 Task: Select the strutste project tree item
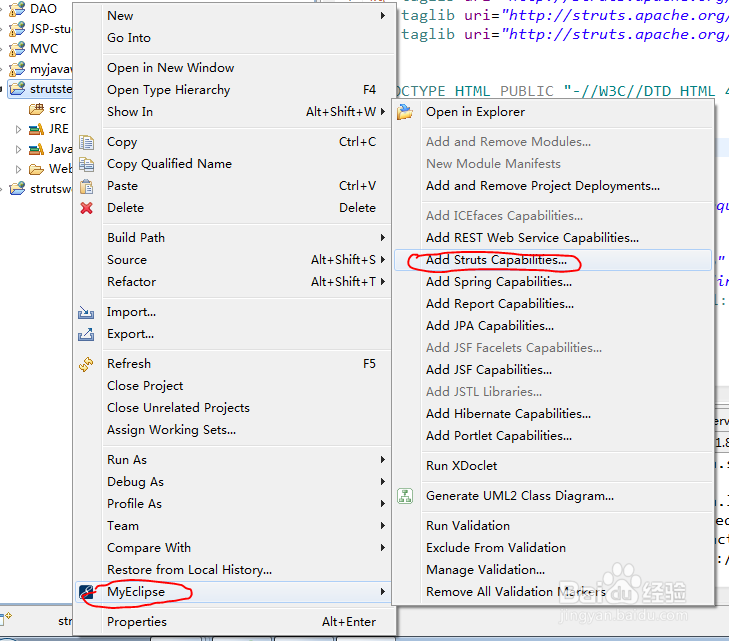(40, 89)
